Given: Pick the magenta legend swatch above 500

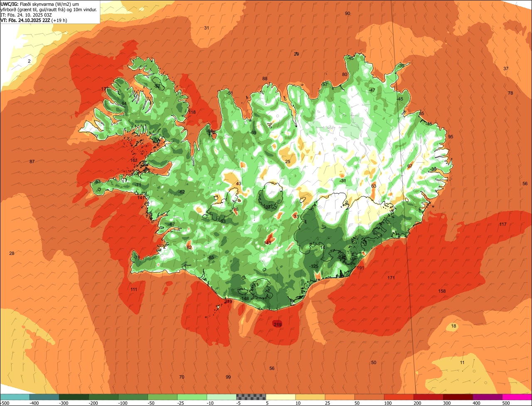Looking at the screenshot, I should 517,397.
